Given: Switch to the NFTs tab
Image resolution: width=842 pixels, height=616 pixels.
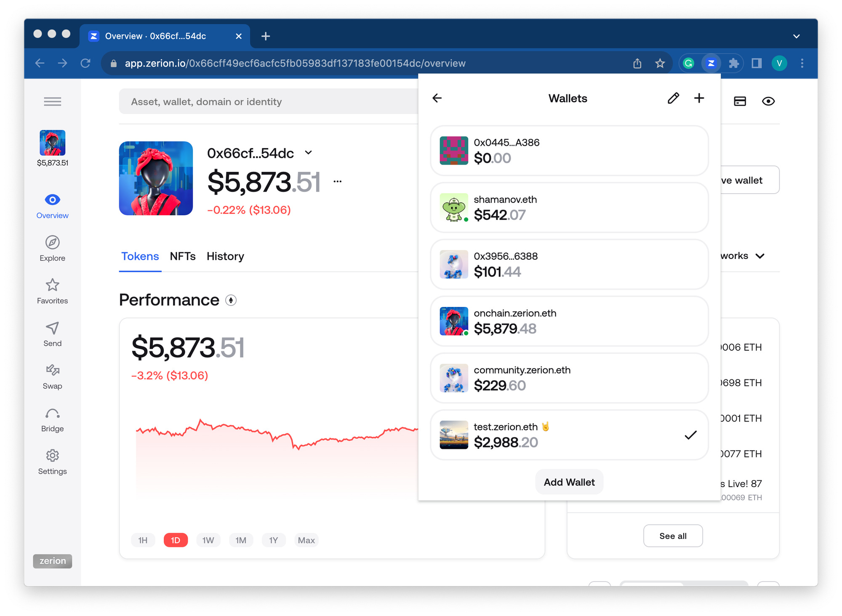Looking at the screenshot, I should coord(183,256).
